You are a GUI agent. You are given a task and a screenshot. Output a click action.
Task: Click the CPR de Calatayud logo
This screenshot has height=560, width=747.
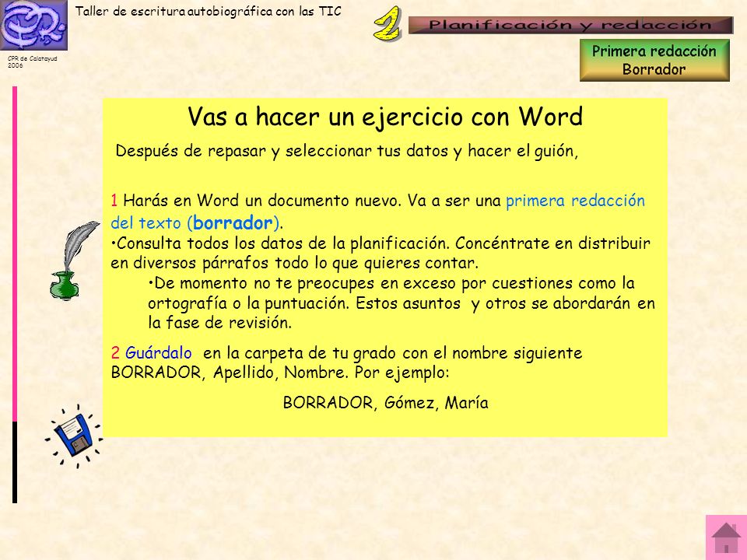[x=33, y=25]
